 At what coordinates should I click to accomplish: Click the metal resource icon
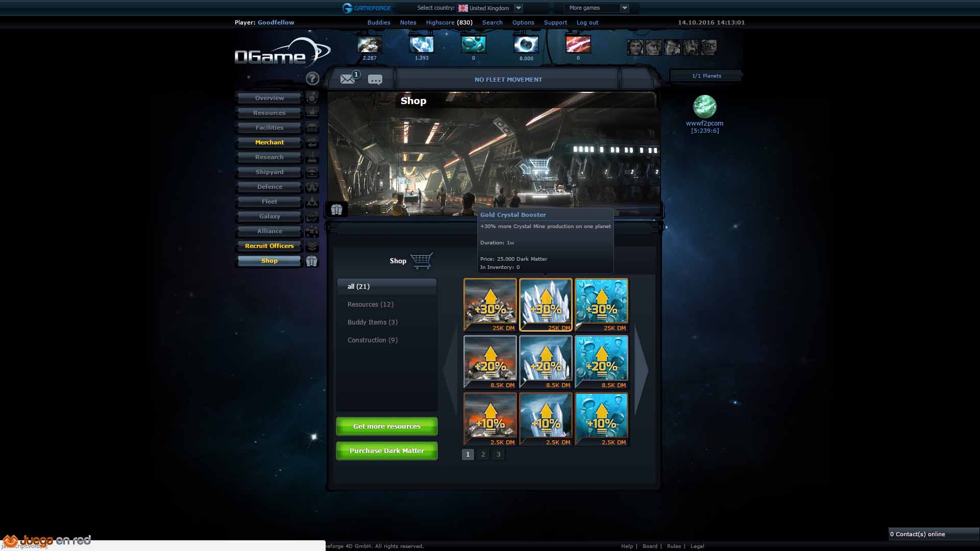click(x=370, y=45)
